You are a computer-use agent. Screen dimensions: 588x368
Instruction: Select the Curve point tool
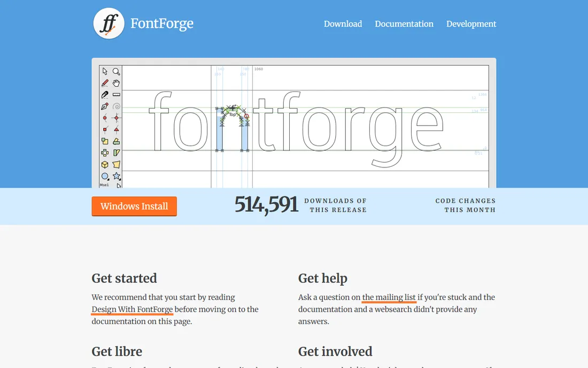105,118
